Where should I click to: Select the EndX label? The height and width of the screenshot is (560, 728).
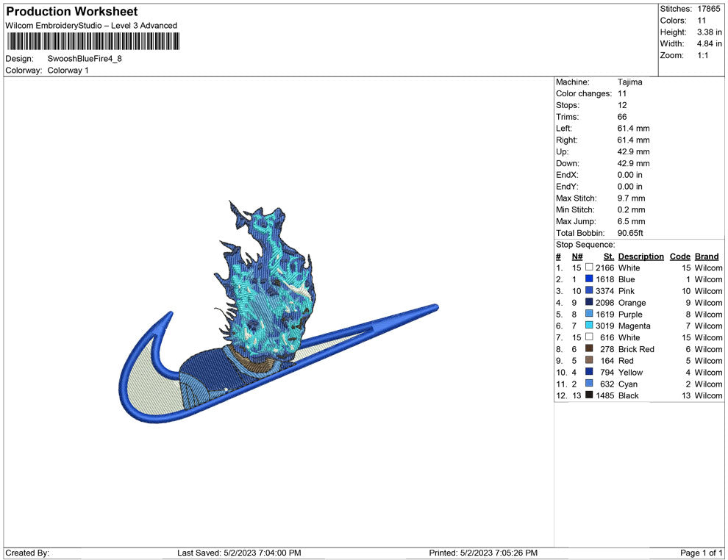coord(566,175)
